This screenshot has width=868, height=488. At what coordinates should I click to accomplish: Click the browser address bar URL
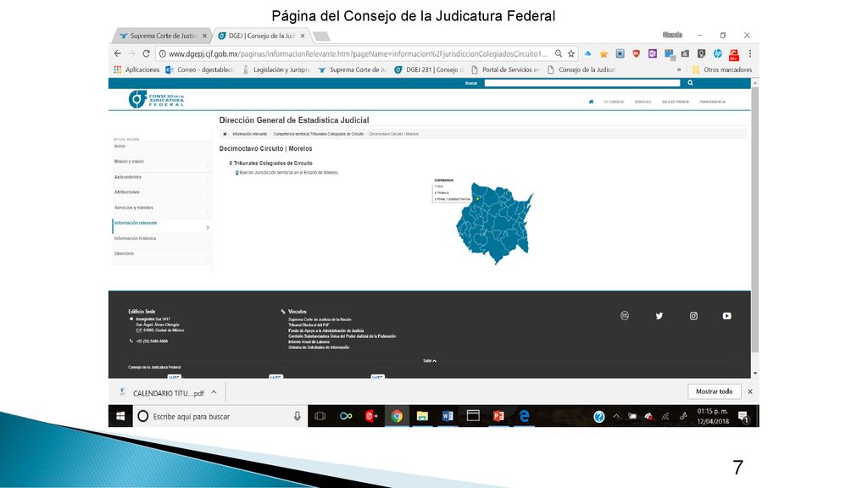[x=358, y=53]
